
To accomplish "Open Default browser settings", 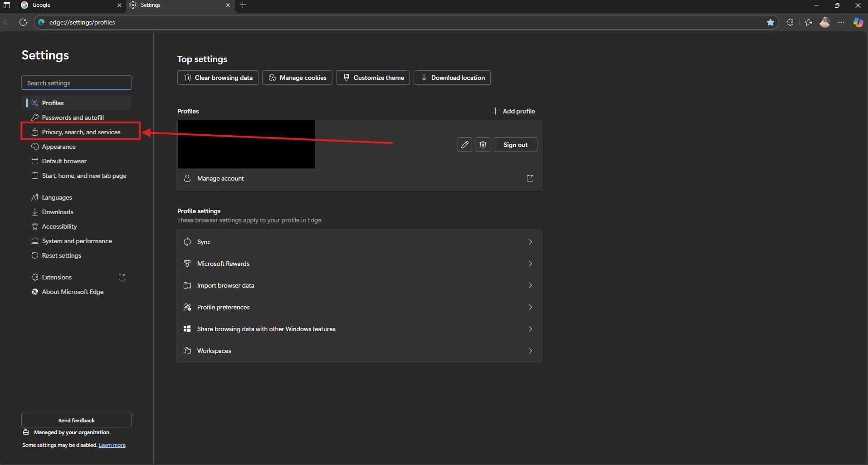I will pos(76,161).
